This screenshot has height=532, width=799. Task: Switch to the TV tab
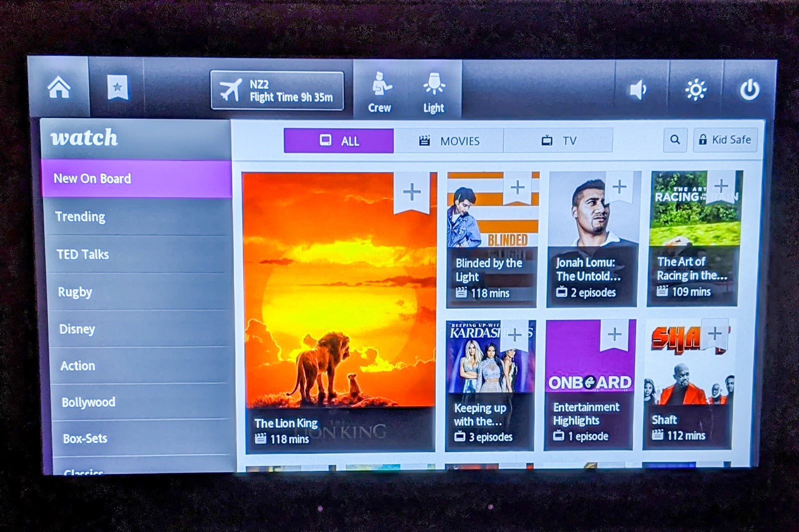pyautogui.click(x=558, y=141)
